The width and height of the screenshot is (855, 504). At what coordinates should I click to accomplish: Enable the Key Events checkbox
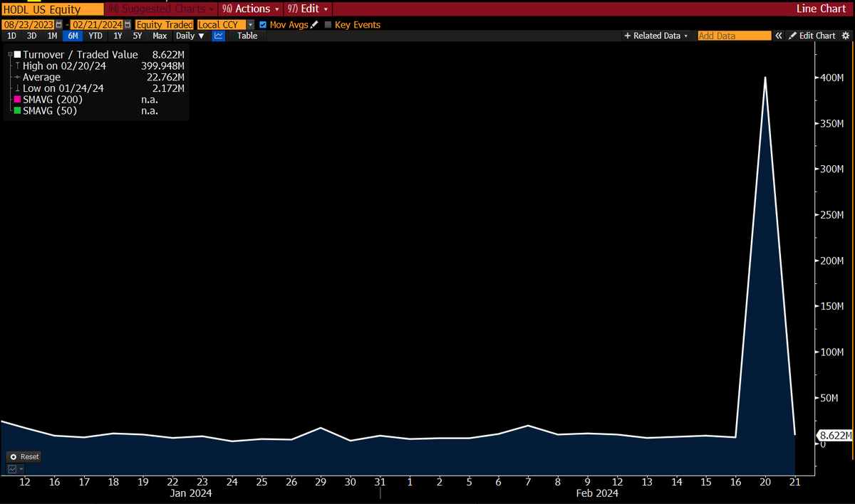[x=328, y=25]
